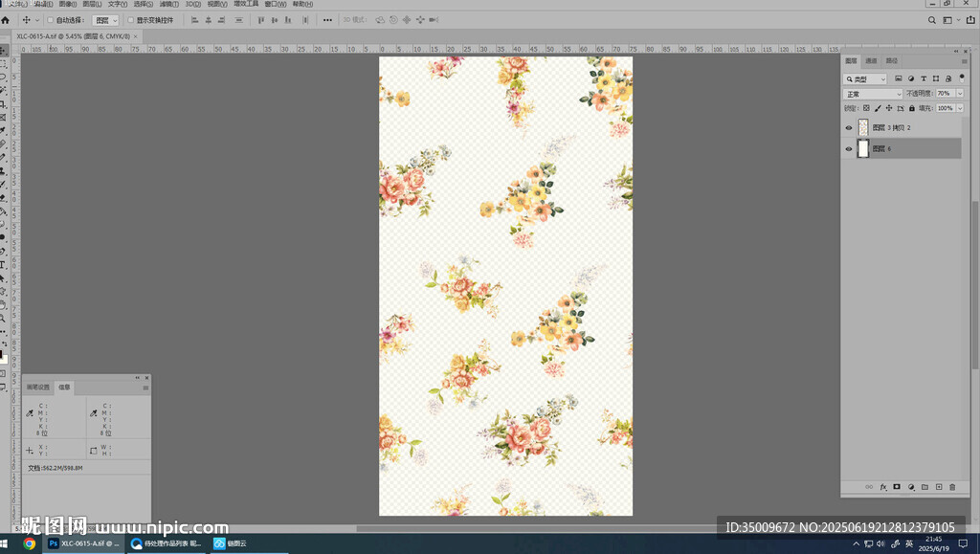Filter layers by type (T) layers
Screen dimensions: 980x554
click(924, 78)
